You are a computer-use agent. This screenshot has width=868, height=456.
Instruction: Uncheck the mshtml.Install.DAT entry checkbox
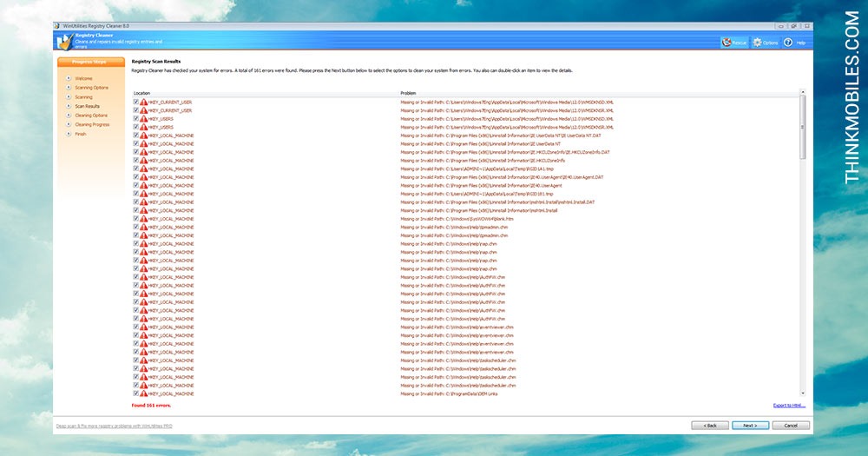pyautogui.click(x=136, y=202)
